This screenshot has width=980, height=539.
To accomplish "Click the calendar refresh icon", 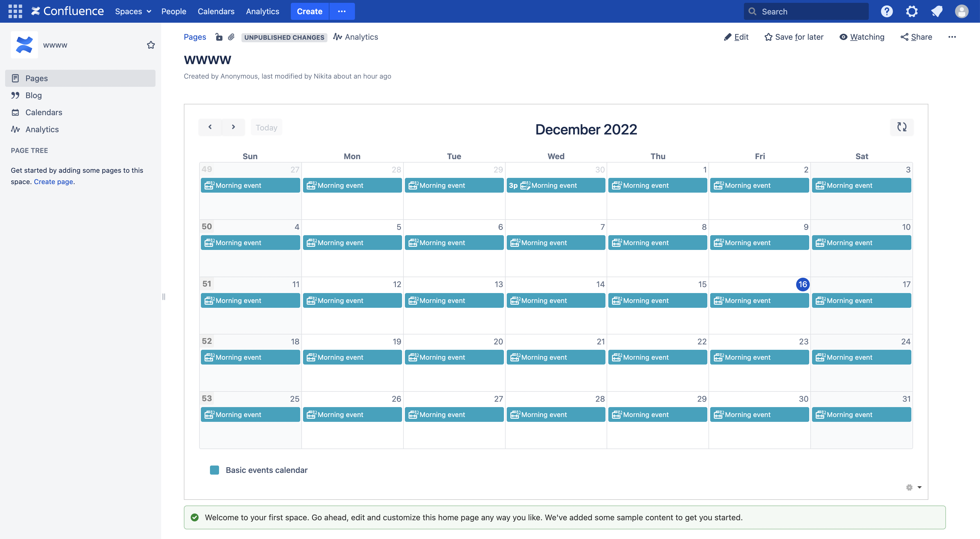I will click(902, 127).
